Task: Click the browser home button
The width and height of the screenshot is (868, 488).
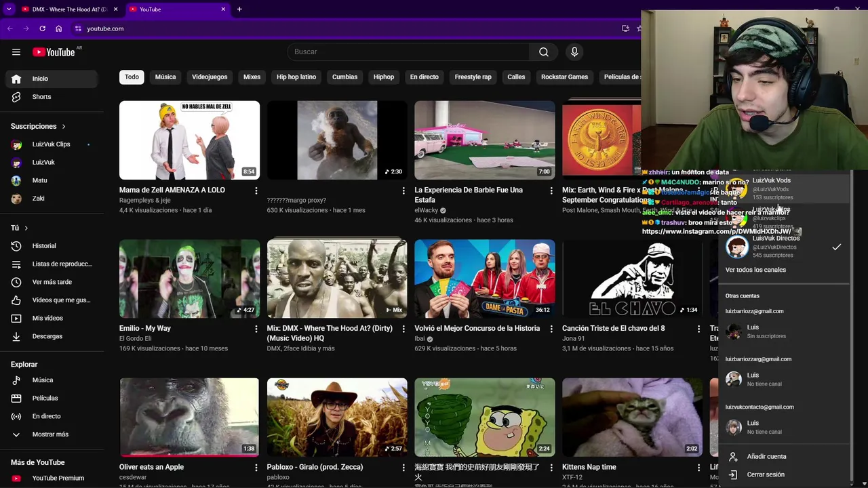Action: tap(58, 28)
